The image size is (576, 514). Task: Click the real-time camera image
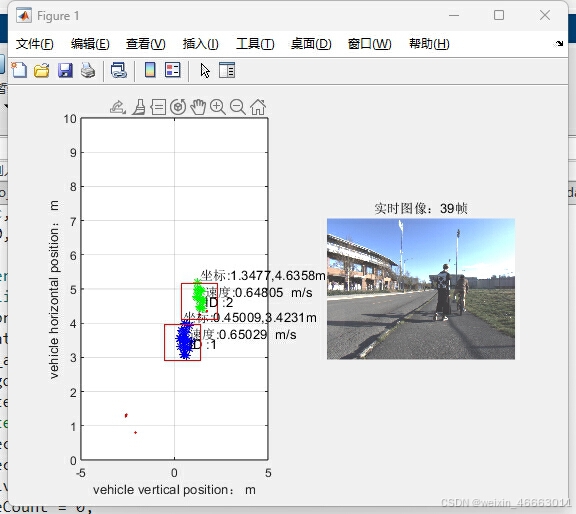421,289
